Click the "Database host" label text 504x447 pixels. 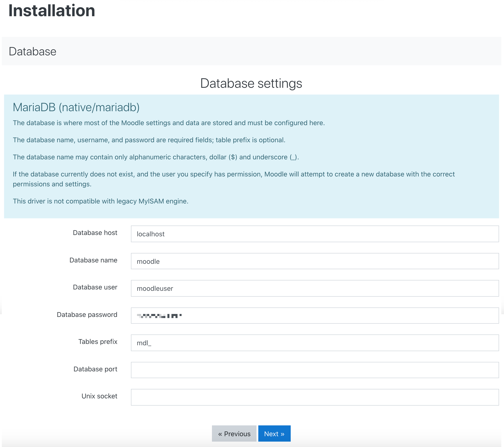tap(95, 233)
